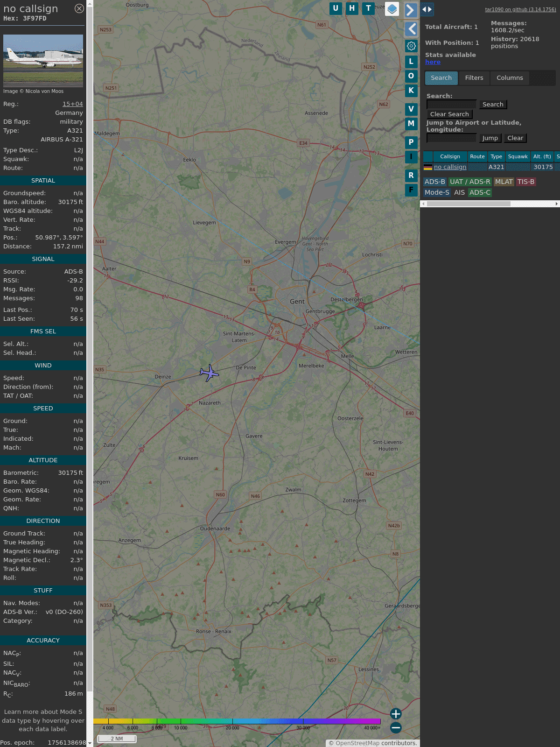Screen dimensions: 560x747
Task: Toggle the sidebar width double-arrow button
Action: pyautogui.click(x=427, y=9)
